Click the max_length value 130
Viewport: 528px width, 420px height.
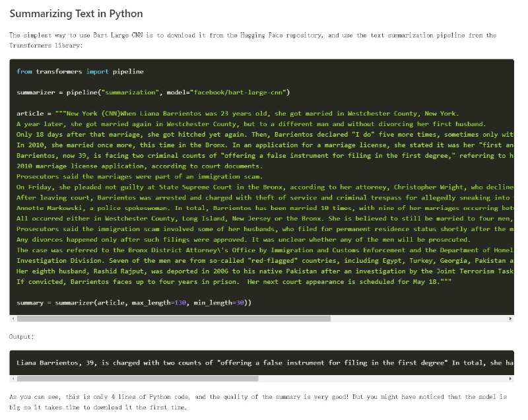(x=180, y=303)
